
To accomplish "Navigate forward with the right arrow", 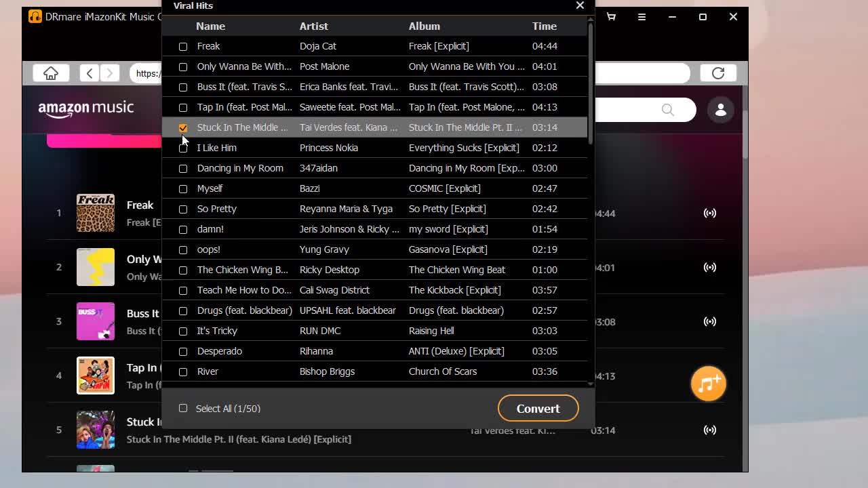I will click(x=109, y=73).
